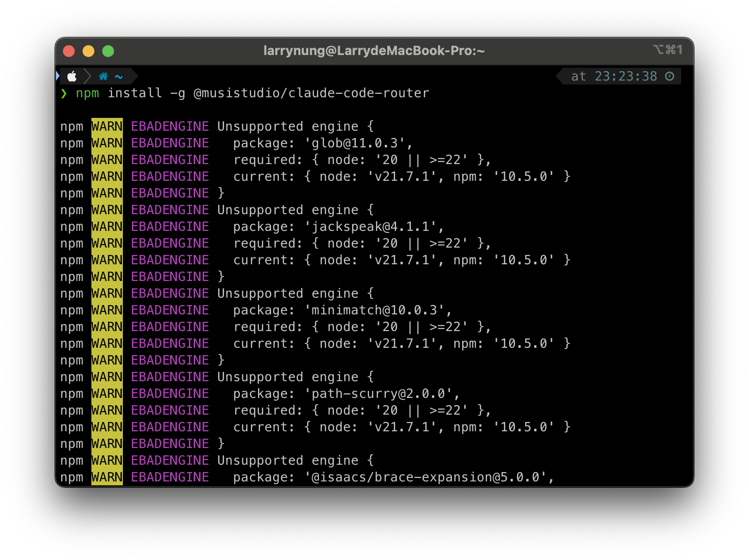Click the green zoom window button

point(108,51)
